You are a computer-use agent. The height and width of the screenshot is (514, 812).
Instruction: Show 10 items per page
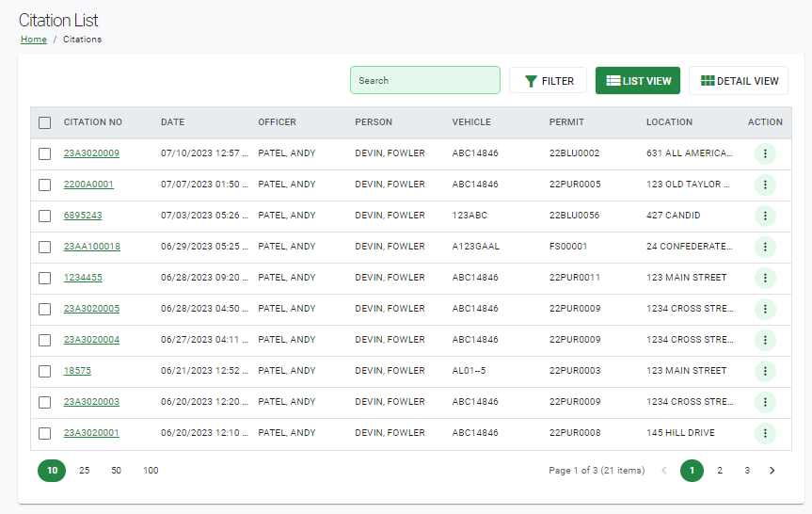click(52, 471)
